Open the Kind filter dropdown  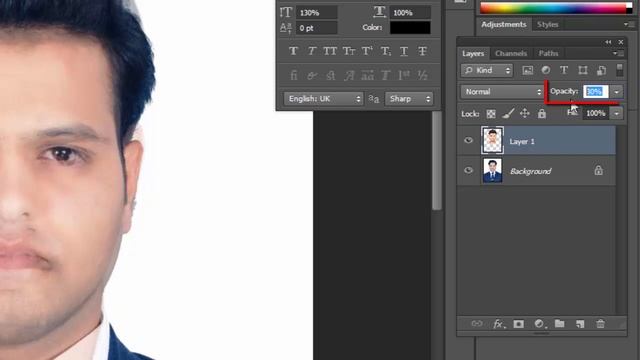(x=487, y=70)
